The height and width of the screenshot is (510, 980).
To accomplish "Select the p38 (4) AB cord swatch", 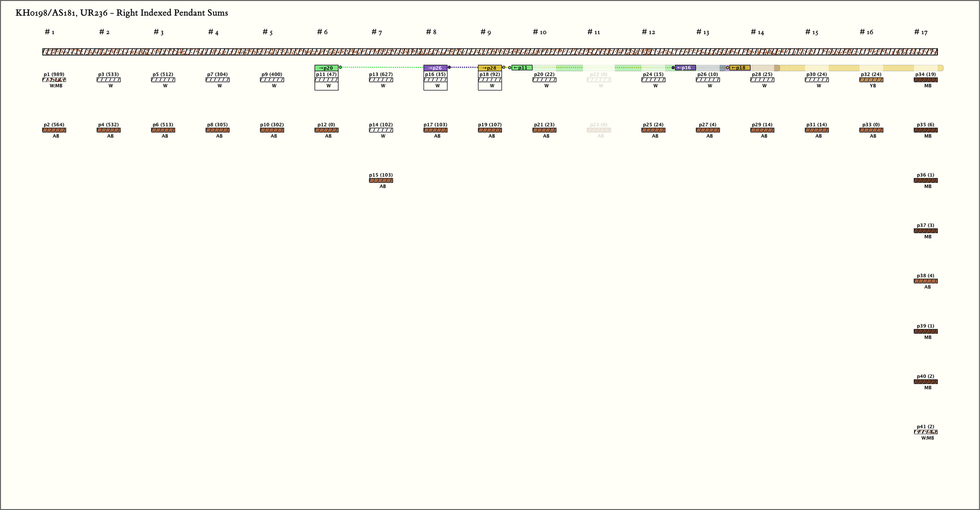I will pos(925,281).
